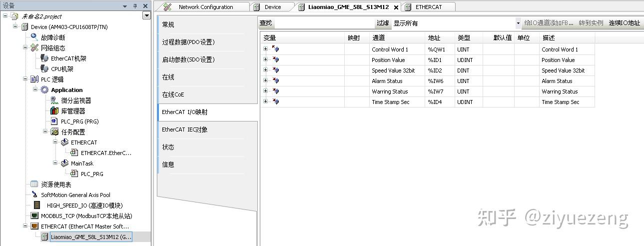Expand the Alarm Status row
644x246 pixels.
pyautogui.click(x=265, y=80)
